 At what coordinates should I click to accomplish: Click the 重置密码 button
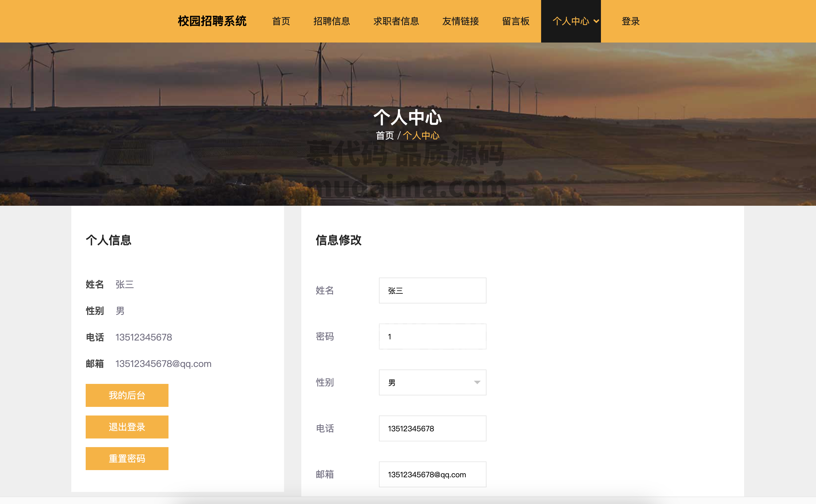click(127, 459)
